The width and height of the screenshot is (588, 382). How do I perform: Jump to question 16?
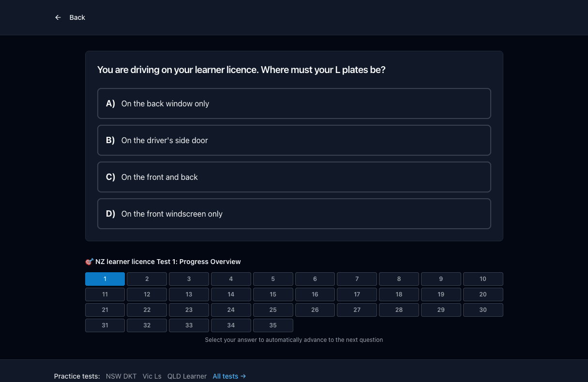(x=315, y=294)
